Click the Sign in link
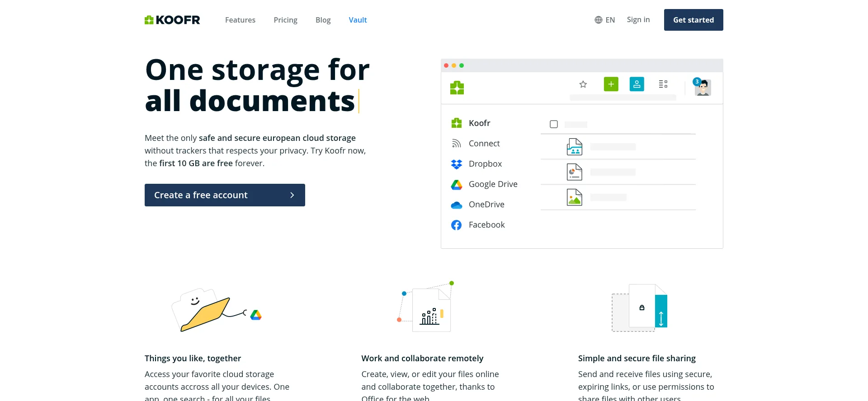This screenshot has height=401, width=868. pyautogui.click(x=638, y=19)
